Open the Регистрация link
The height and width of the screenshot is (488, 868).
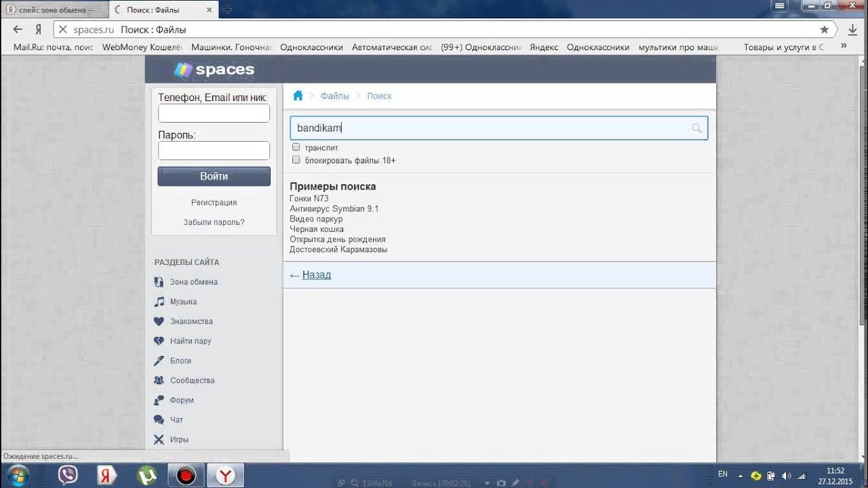click(214, 203)
